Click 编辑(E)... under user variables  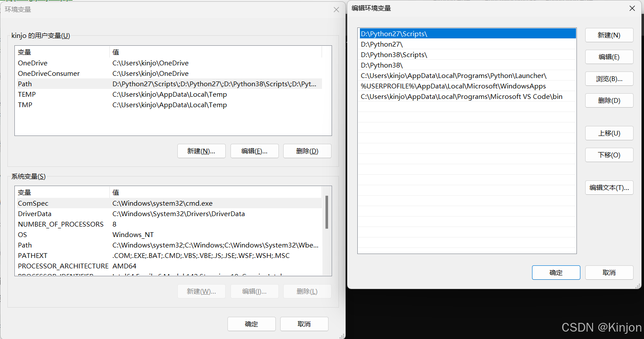point(254,151)
